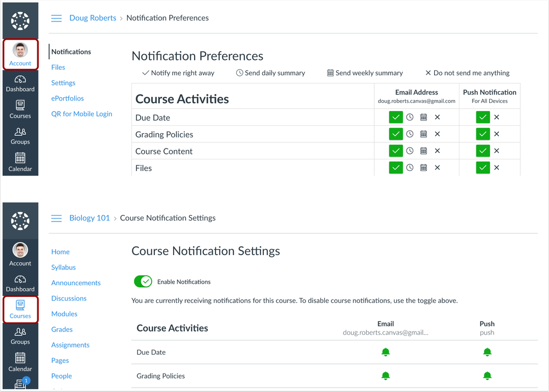The image size is (549, 392).
Task: Open the Files section in account navigation
Action: click(x=58, y=67)
